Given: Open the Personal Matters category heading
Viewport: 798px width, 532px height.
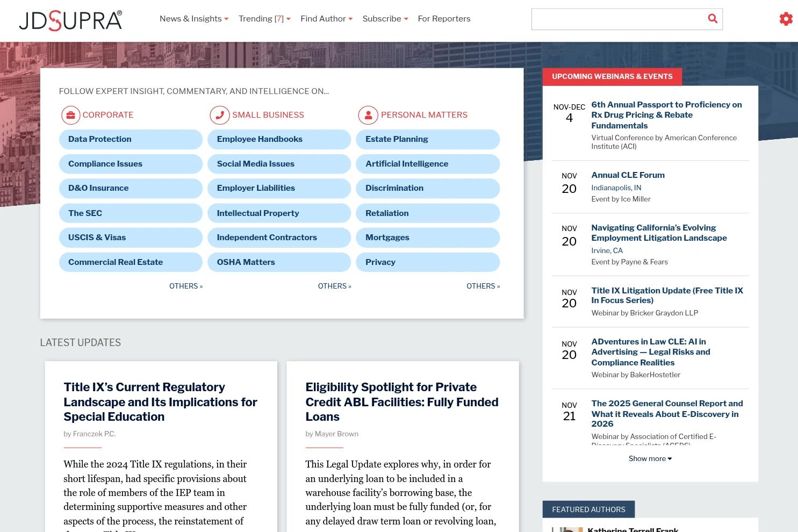Looking at the screenshot, I should [424, 115].
